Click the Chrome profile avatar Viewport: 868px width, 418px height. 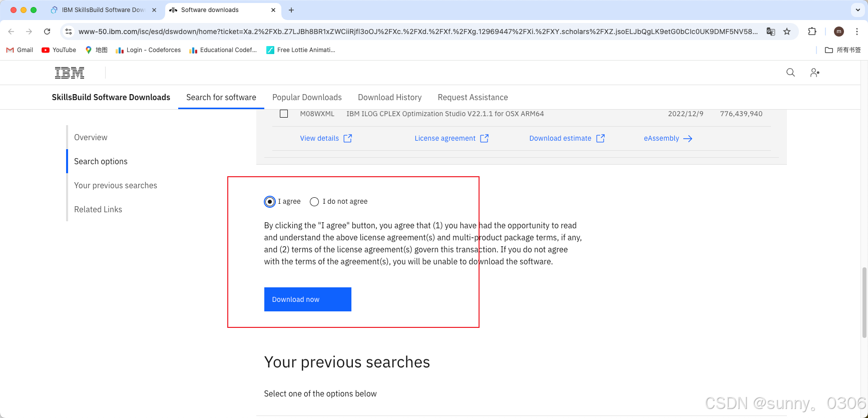pos(839,32)
